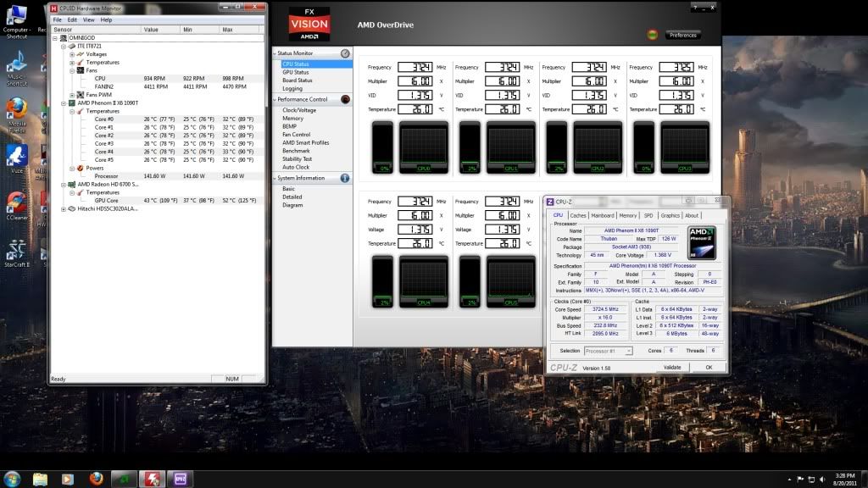The height and width of the screenshot is (488, 868).
Task: Click the System Information info icon
Action: (345, 178)
